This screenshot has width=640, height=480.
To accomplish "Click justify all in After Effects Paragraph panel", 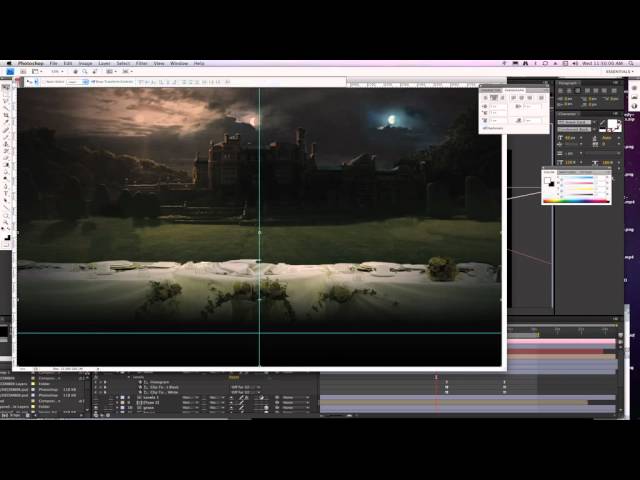I will tap(614, 91).
